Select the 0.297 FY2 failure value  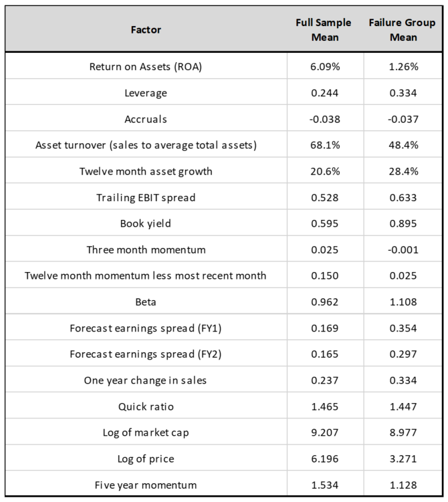pyautogui.click(x=403, y=354)
